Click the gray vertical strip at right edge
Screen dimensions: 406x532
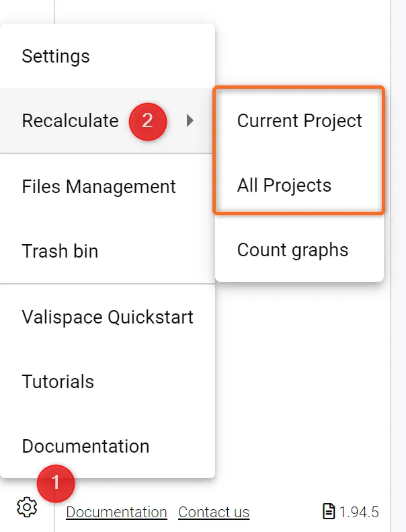point(398,269)
